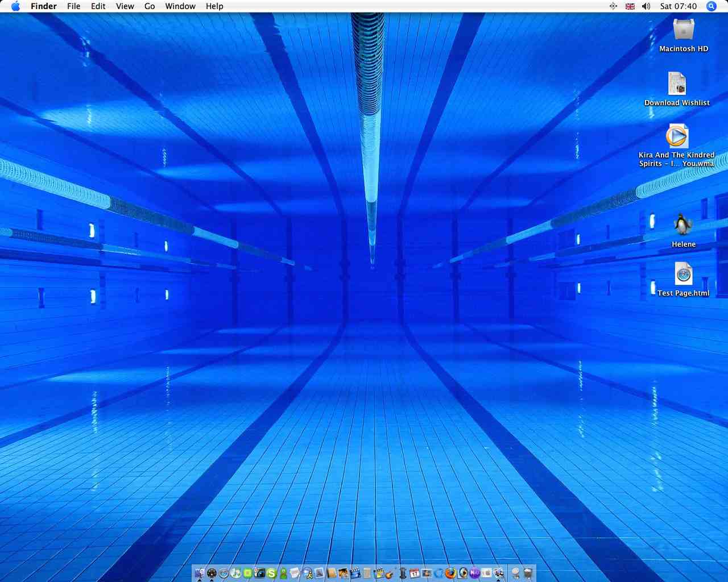Launch iCal calendar from the Dock

(x=414, y=573)
